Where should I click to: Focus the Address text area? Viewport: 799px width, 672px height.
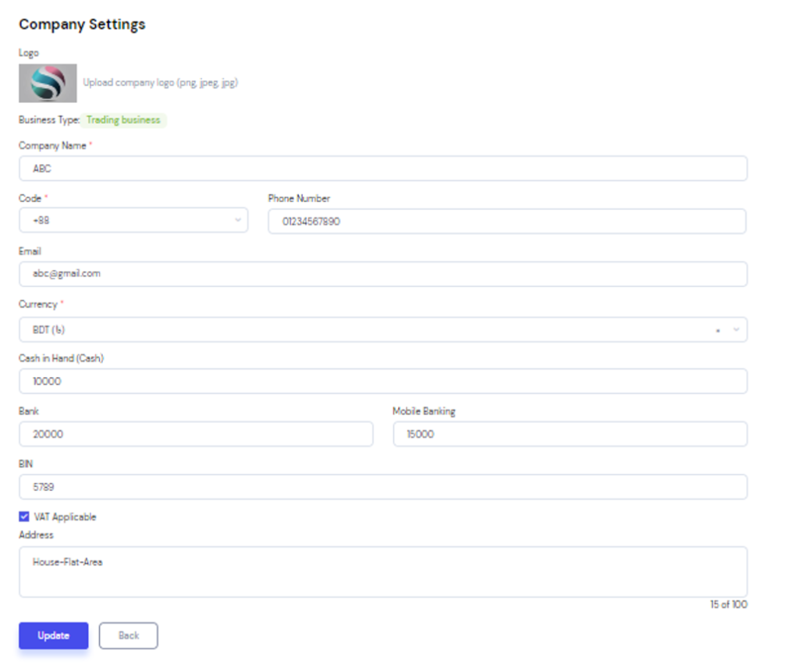383,571
